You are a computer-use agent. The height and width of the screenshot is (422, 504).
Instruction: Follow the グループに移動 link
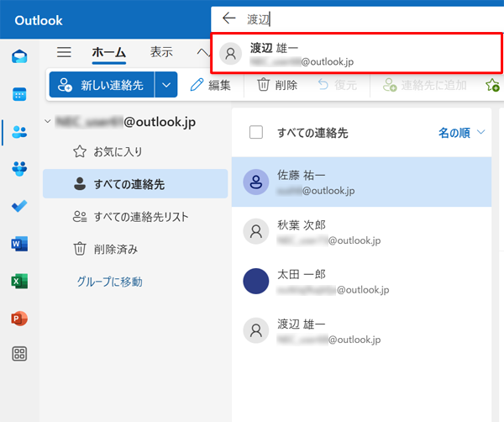(x=109, y=282)
